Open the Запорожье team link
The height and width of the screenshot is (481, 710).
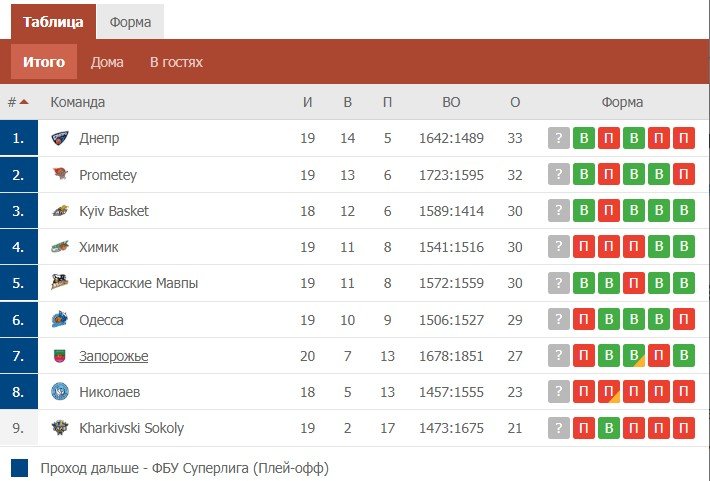(113, 356)
